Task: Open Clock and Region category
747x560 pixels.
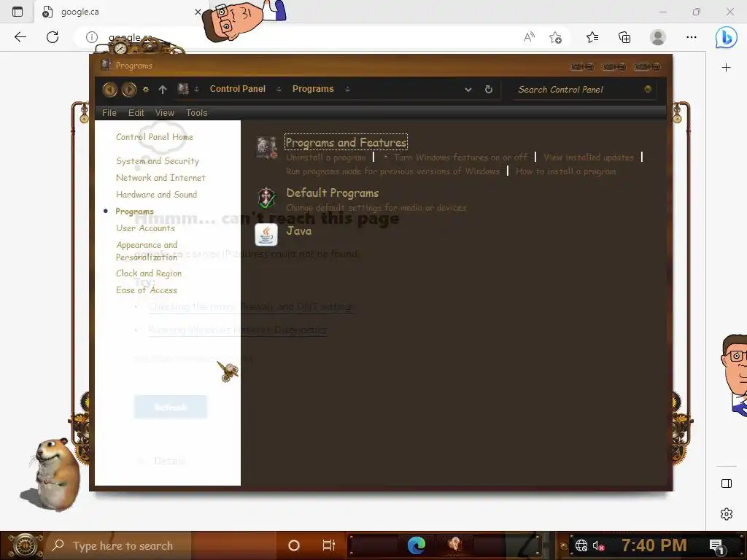Action: coord(149,273)
